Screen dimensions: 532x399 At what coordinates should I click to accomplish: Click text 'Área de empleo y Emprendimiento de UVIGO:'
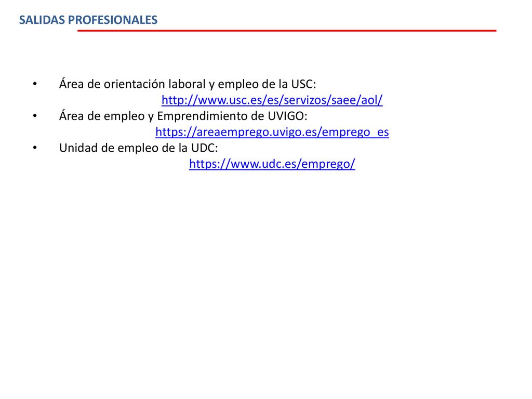click(x=183, y=116)
